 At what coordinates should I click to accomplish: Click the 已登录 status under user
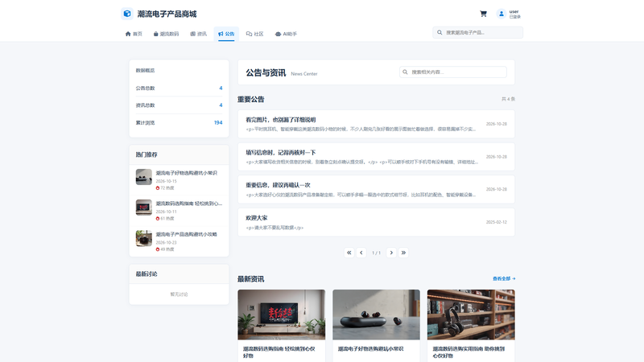click(x=515, y=17)
